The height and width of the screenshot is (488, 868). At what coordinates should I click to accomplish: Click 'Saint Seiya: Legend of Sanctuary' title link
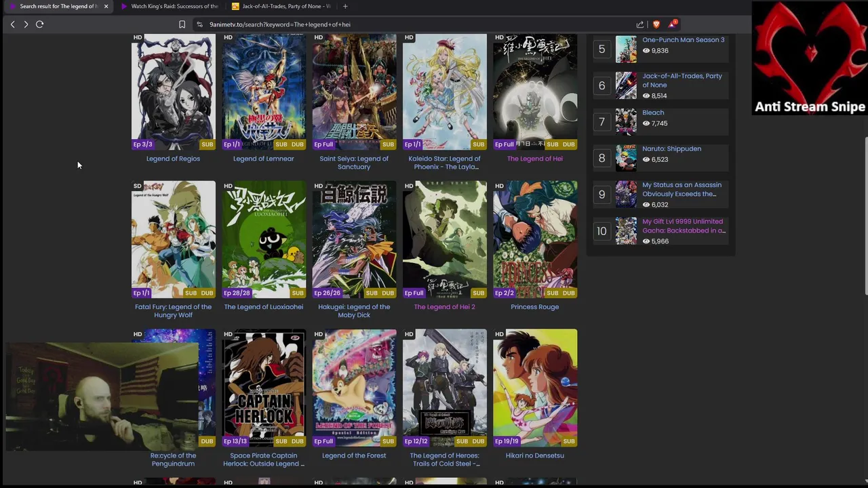pos(354,163)
